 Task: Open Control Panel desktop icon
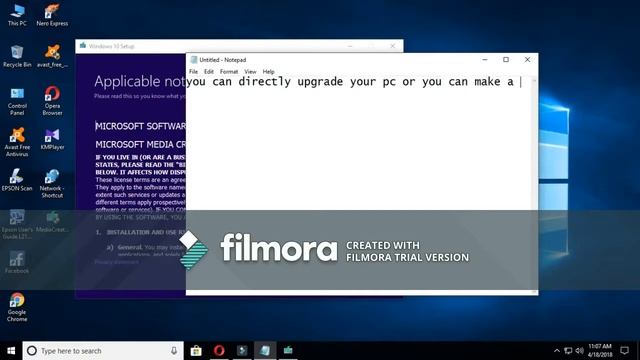click(x=17, y=101)
